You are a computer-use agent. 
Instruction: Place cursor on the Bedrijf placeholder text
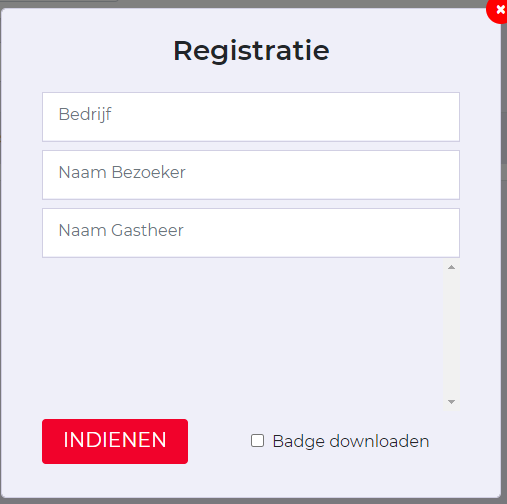(85, 115)
